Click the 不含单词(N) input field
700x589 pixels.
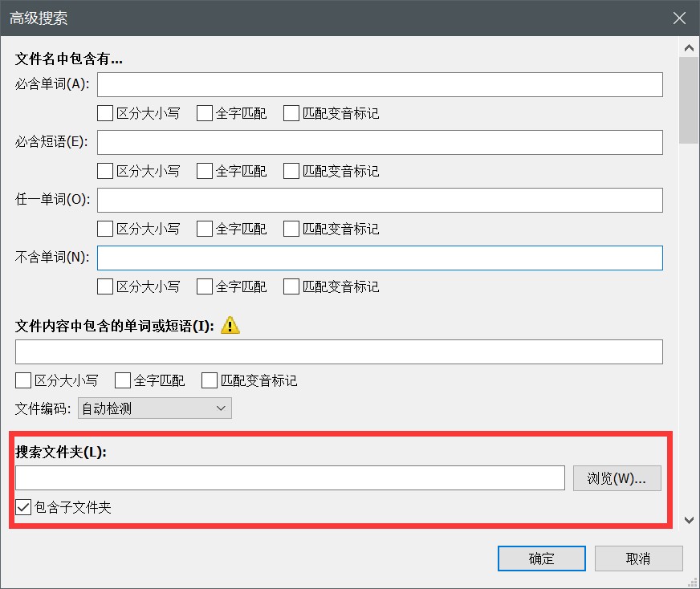tap(379, 258)
